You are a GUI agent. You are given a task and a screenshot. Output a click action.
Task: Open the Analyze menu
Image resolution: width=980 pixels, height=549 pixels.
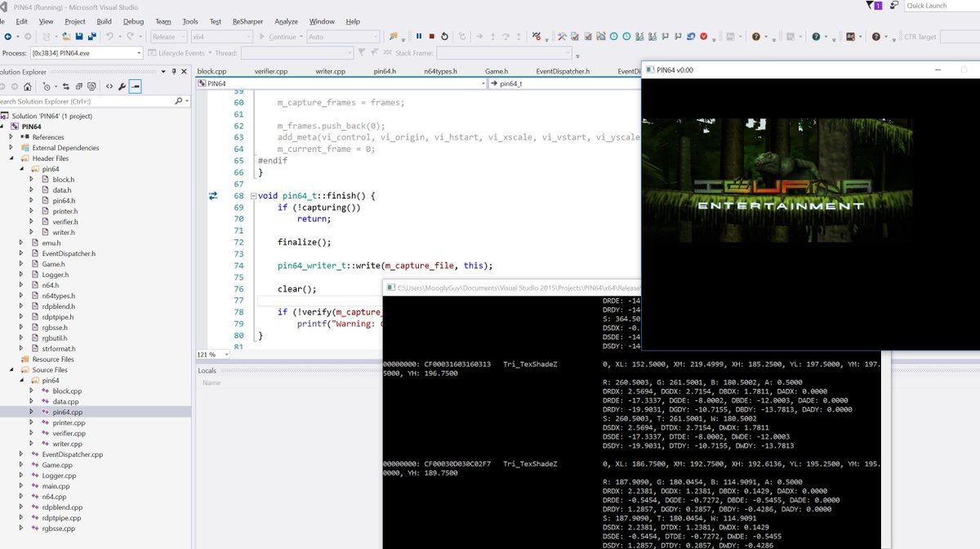[x=286, y=21]
